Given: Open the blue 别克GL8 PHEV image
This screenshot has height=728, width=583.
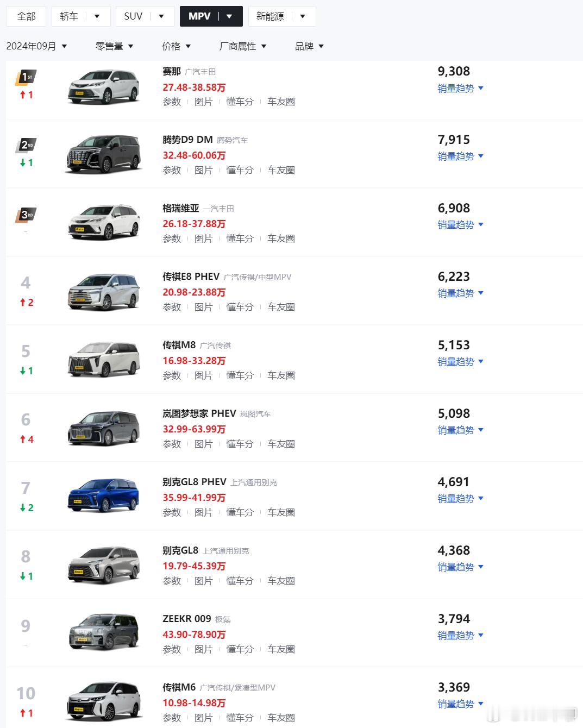Looking at the screenshot, I should click(x=103, y=495).
